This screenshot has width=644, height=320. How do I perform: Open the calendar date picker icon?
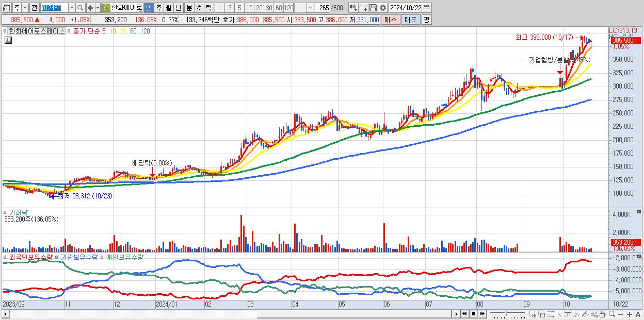pos(426,8)
